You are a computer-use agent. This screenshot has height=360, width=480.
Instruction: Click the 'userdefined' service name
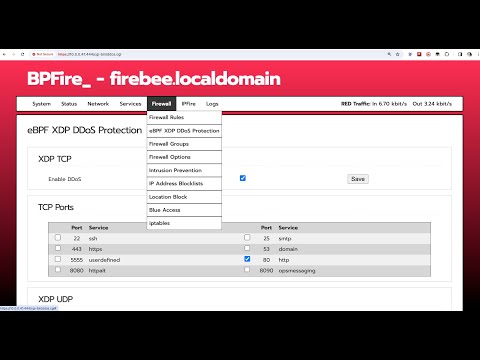coord(104,260)
